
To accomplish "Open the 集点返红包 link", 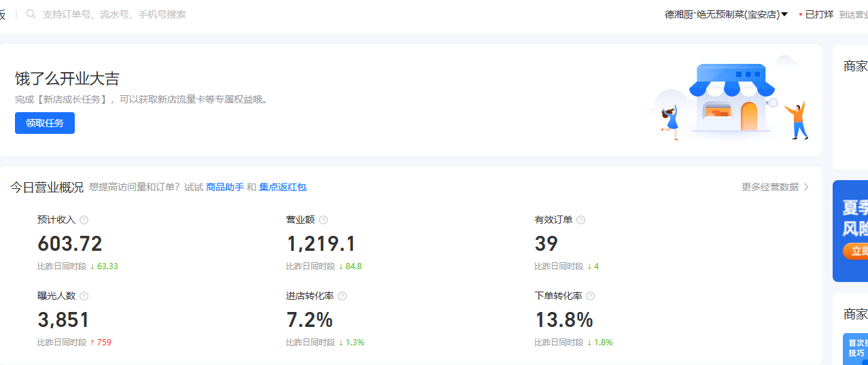I will click(283, 187).
